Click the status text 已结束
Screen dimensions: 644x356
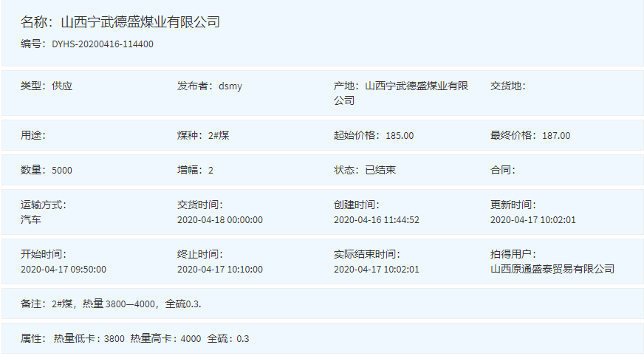click(380, 171)
